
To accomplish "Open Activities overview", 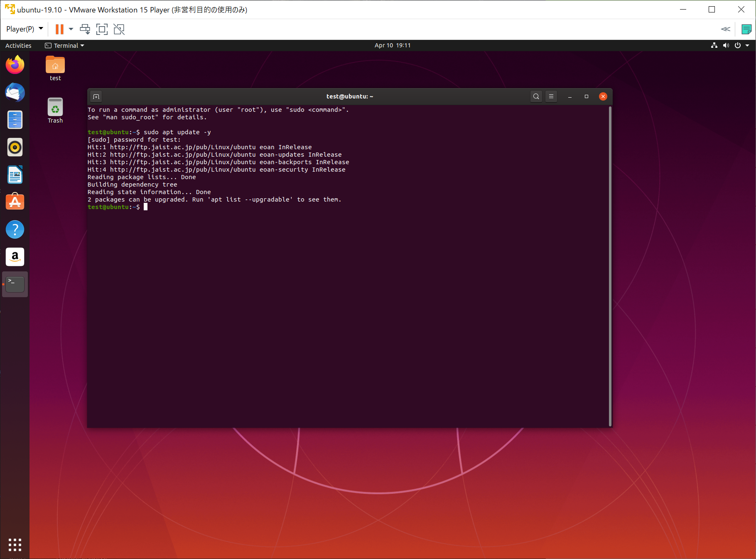I will (x=18, y=45).
